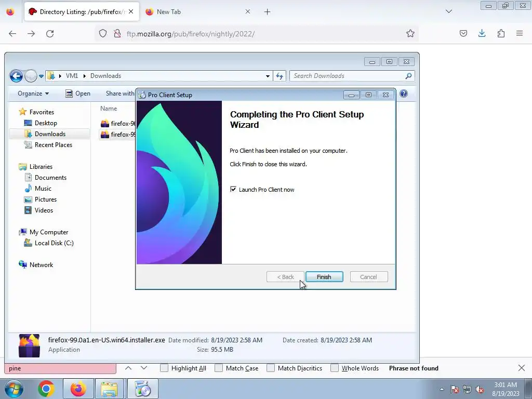Image resolution: width=532 pixels, height=399 pixels.
Task: Click Open in Explorer toolbar
Action: pos(78,94)
